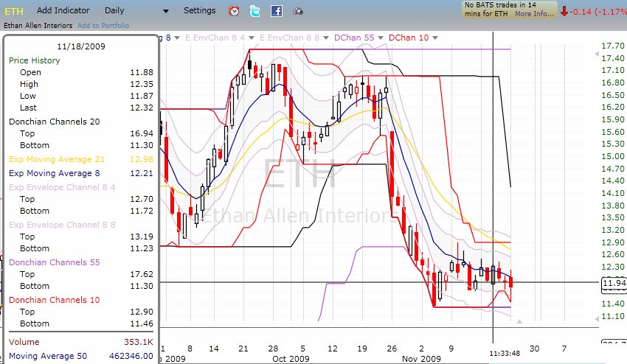Click the ETH ticker symbol

click(x=14, y=11)
